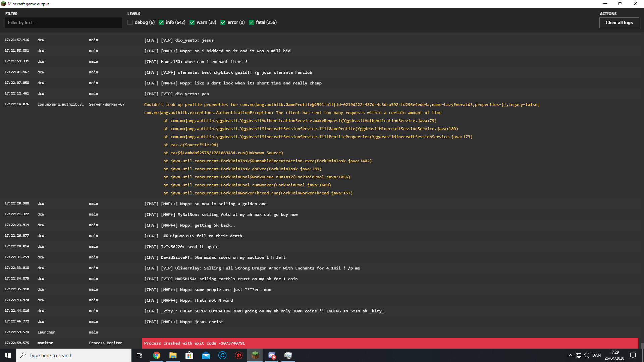Image resolution: width=644 pixels, height=362 pixels.
Task: Focus the Filter by text field
Action: coord(63,22)
